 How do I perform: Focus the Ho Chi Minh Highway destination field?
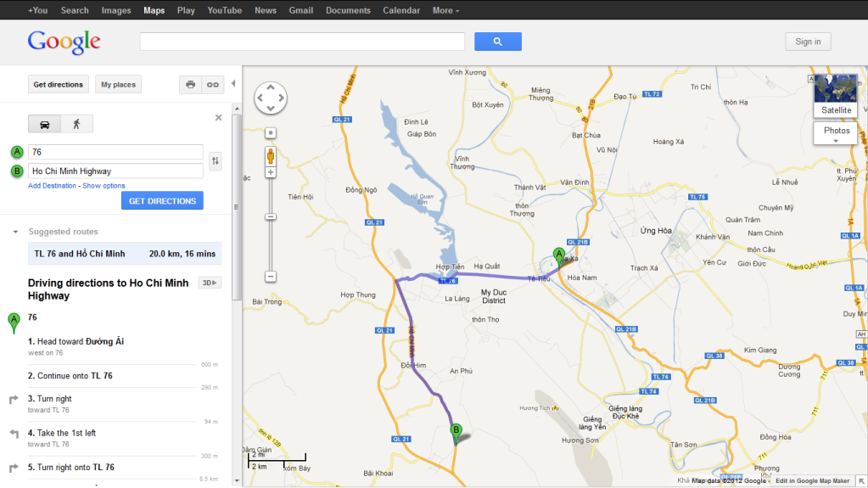115,171
